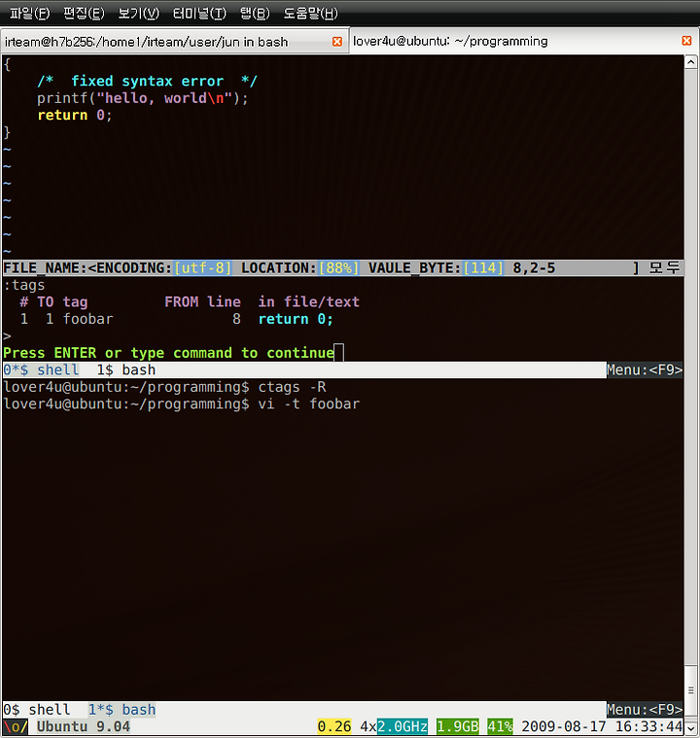Close the lover4u@ubuntu tab

686,41
